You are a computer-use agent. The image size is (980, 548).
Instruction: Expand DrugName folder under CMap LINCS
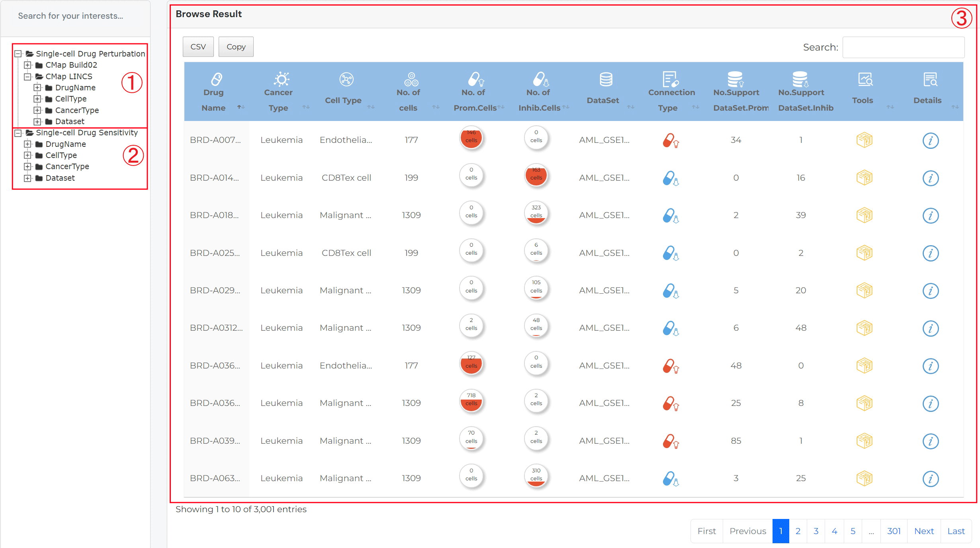pos(37,88)
